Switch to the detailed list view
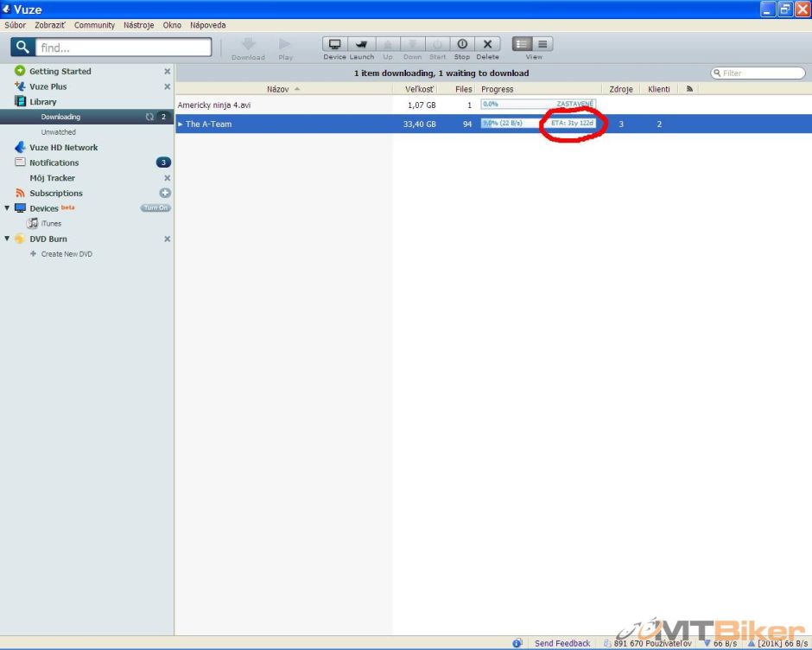This screenshot has width=812, height=650. click(522, 44)
